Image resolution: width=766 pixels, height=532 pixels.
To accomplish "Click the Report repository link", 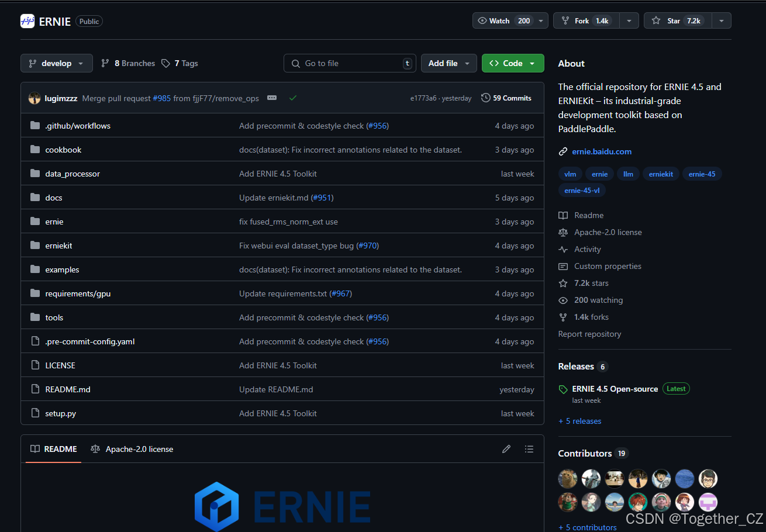I will click(x=589, y=334).
